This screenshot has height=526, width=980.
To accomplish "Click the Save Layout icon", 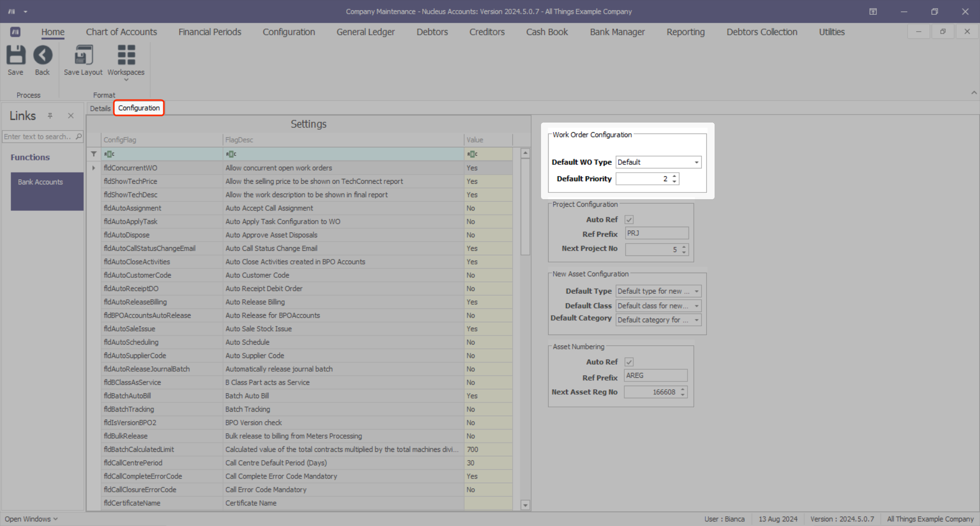I will [83, 60].
